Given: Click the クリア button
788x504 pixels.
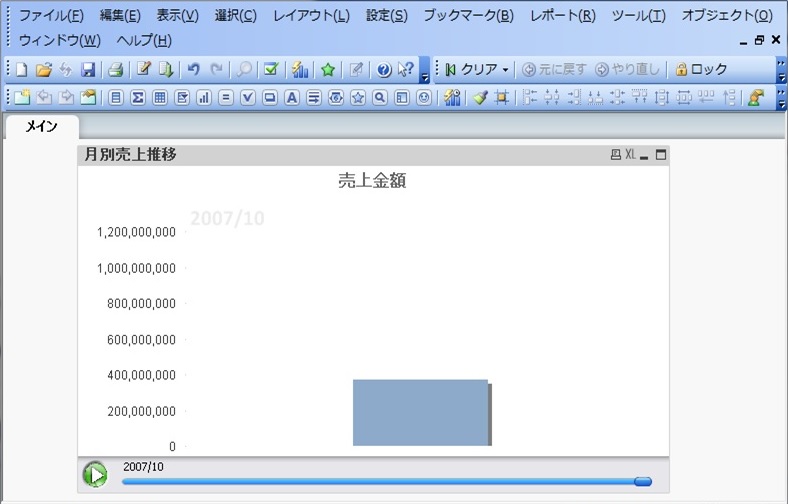Looking at the screenshot, I should pos(472,69).
